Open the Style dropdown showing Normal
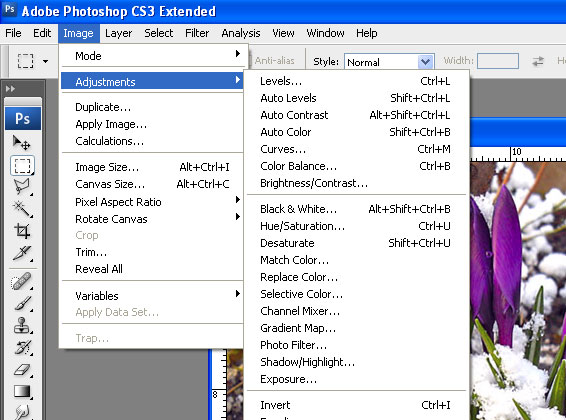Image resolution: width=566 pixels, height=420 pixels. 389,62
